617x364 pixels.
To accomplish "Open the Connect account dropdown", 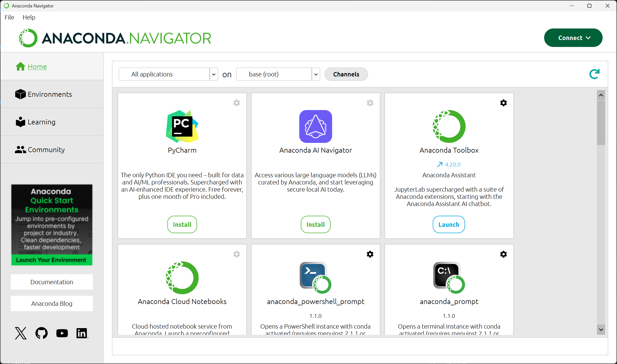I will click(573, 38).
